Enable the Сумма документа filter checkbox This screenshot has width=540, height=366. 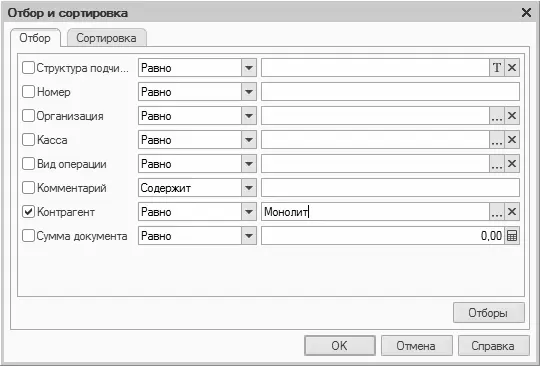pos(28,236)
